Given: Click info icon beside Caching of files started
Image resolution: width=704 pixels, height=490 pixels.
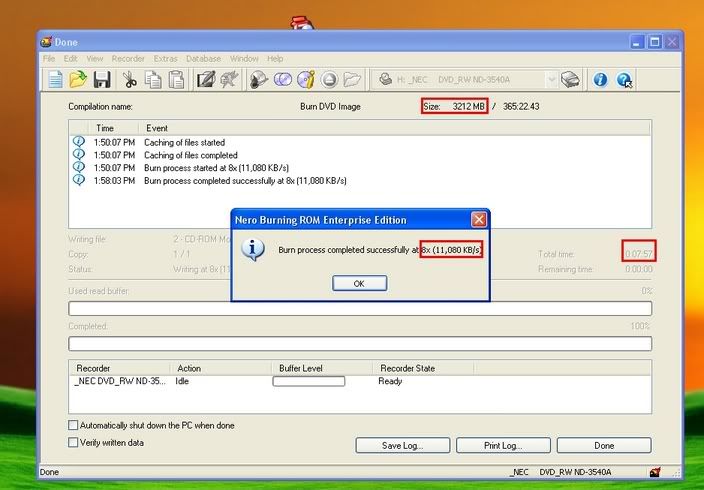Looking at the screenshot, I should [x=79, y=141].
